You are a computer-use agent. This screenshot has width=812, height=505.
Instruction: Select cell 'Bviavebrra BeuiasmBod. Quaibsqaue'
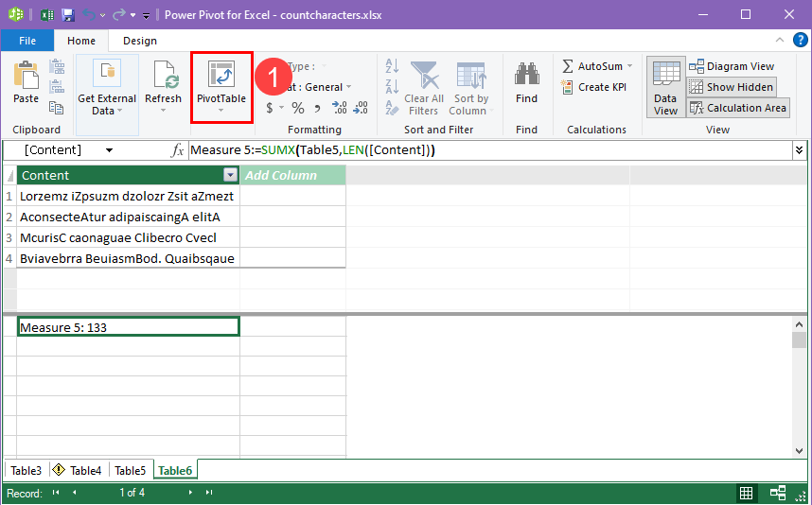129,258
